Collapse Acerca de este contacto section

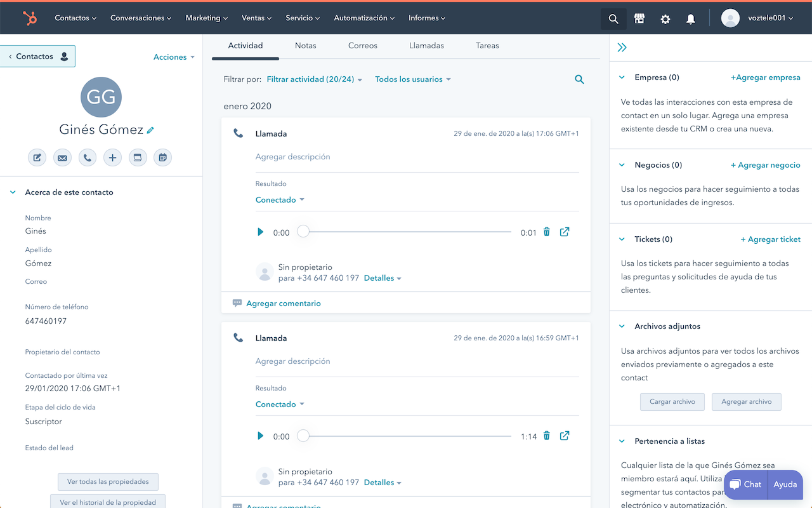[x=13, y=192]
